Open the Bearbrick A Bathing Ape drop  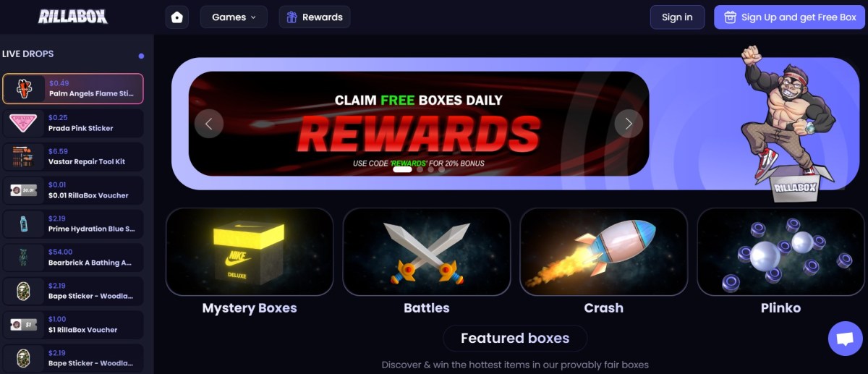pyautogui.click(x=73, y=258)
